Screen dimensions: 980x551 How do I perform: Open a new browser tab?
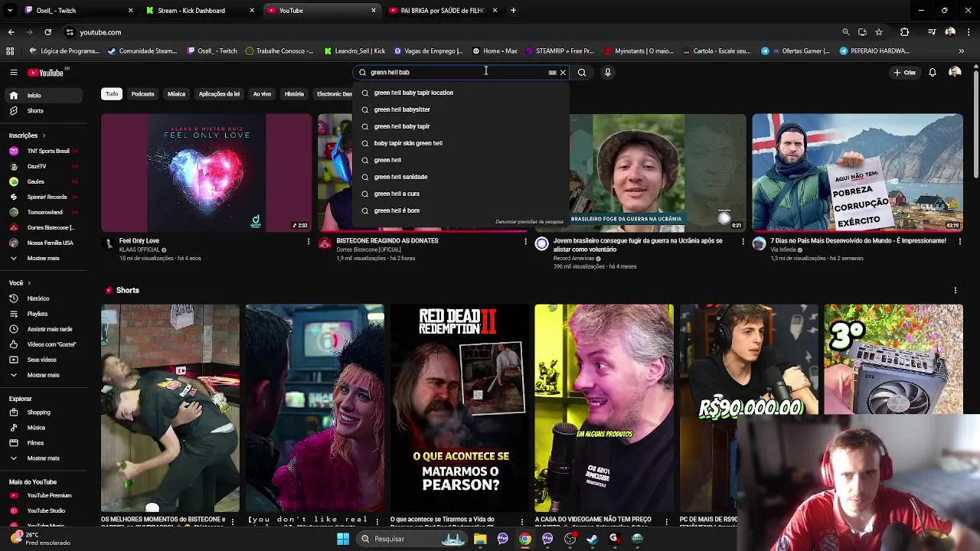513,11
